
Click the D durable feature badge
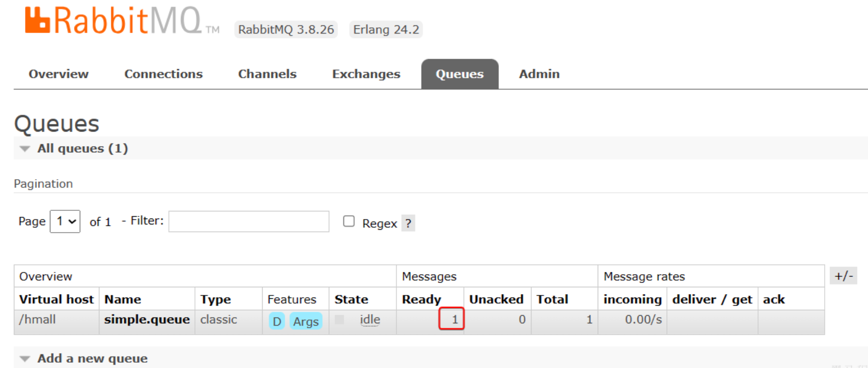coord(277,321)
